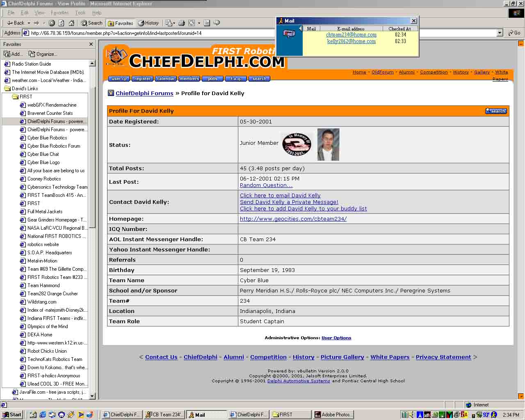The image size is (525, 420).
Task: Open Radio Station Guide favorite
Action: (x=27, y=64)
